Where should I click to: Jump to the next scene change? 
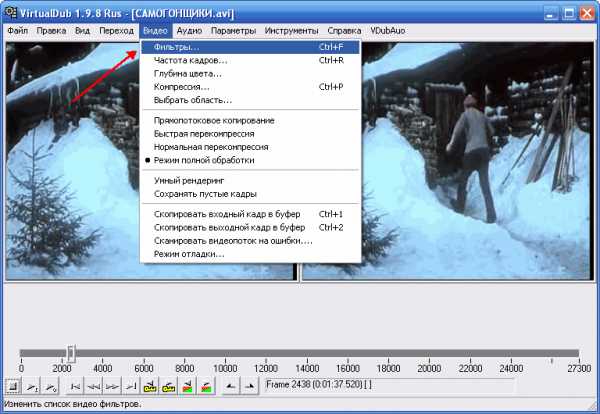click(206, 386)
